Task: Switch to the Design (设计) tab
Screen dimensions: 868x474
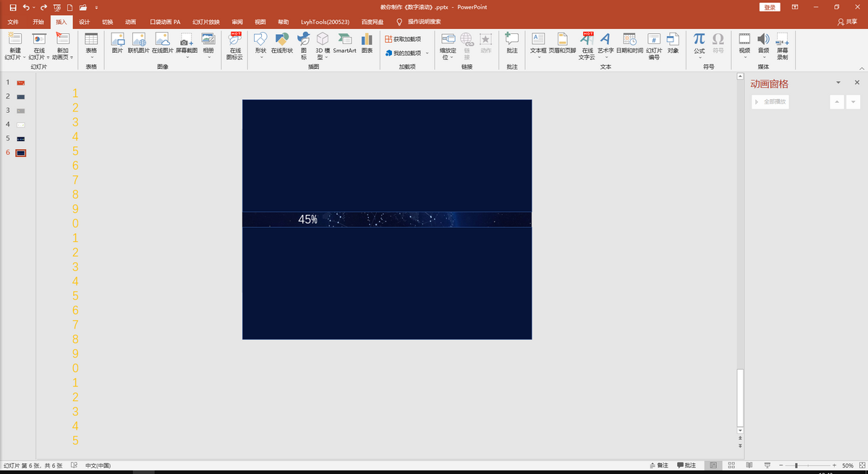Action: coord(85,22)
